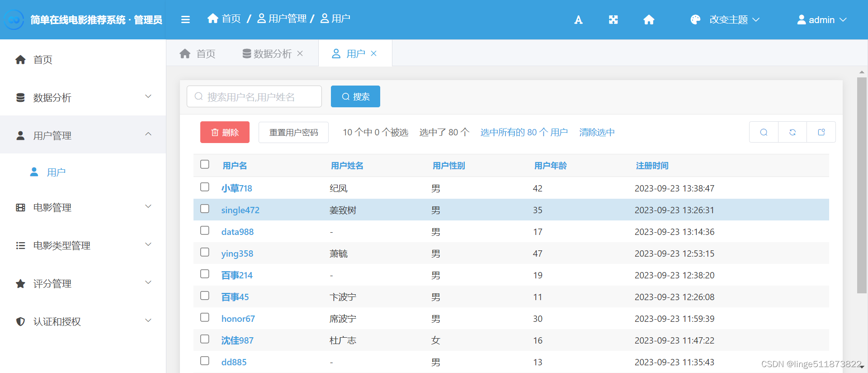This screenshot has width=868, height=373.
Task: Toggle fullscreen mode icon
Action: pos(613,19)
